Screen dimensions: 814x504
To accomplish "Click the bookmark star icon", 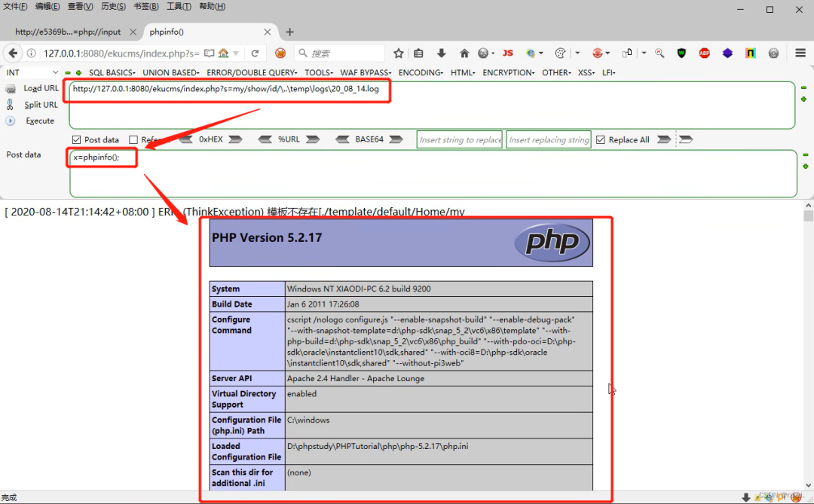I will [x=398, y=53].
